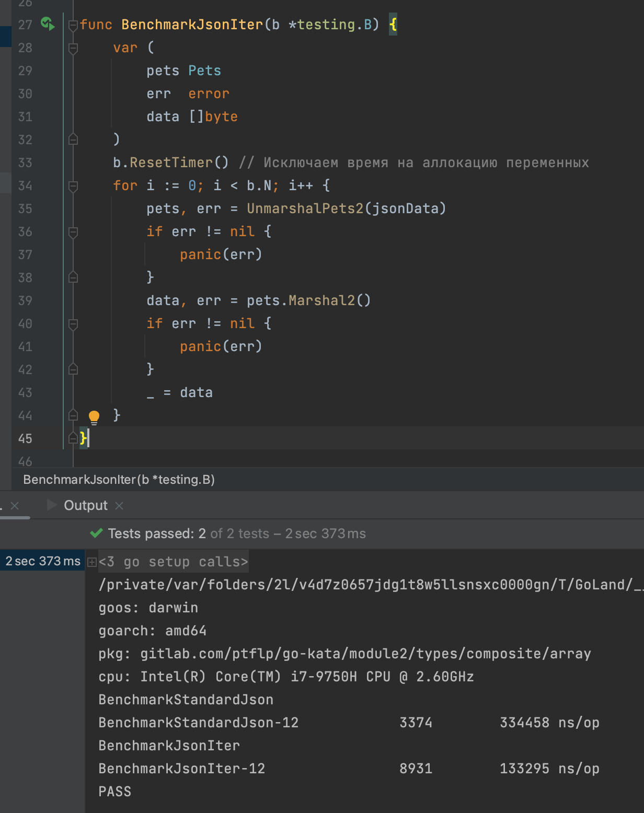This screenshot has height=813, width=644.
Task: Fold the first if err block on line 36
Action: (73, 232)
